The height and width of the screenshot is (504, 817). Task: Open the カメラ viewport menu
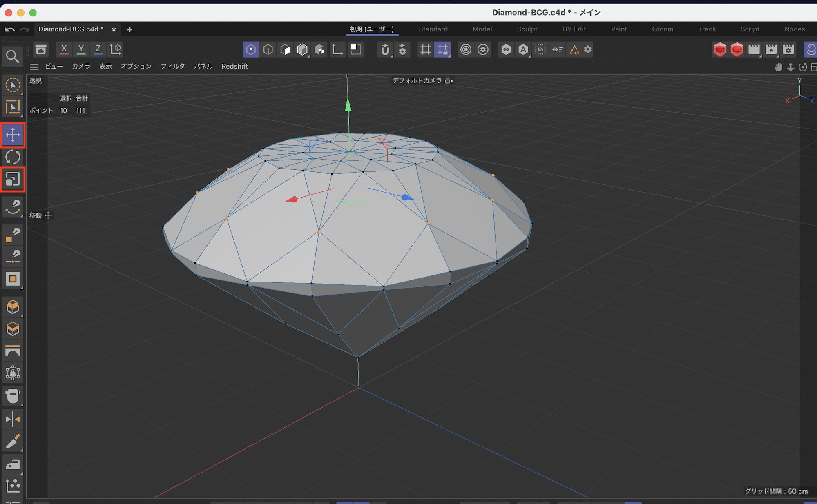[x=81, y=66]
